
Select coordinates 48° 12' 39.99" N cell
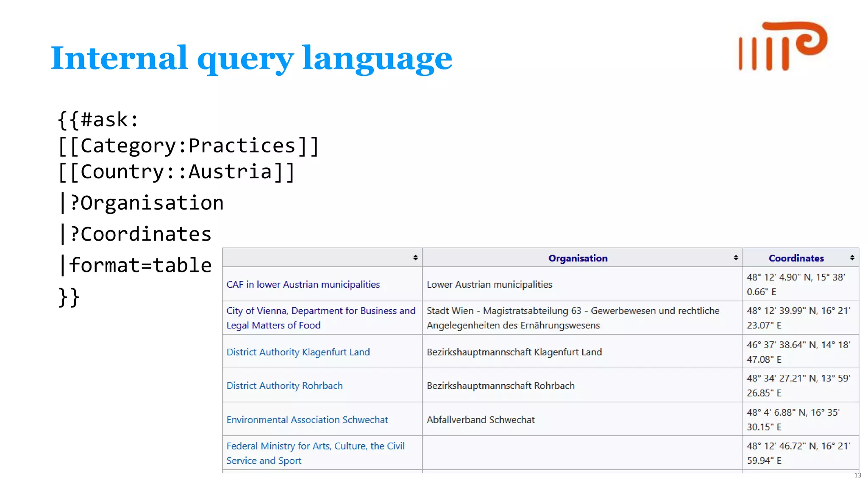tap(801, 318)
